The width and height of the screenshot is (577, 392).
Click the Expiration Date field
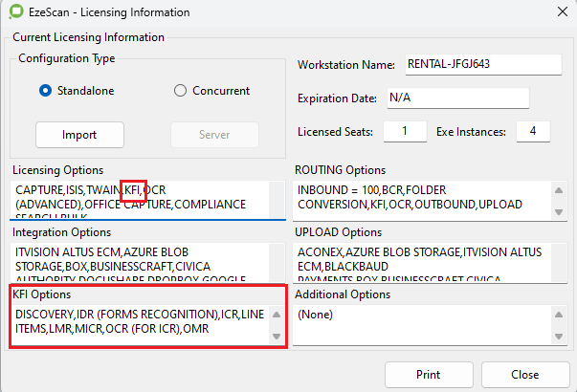(x=456, y=98)
